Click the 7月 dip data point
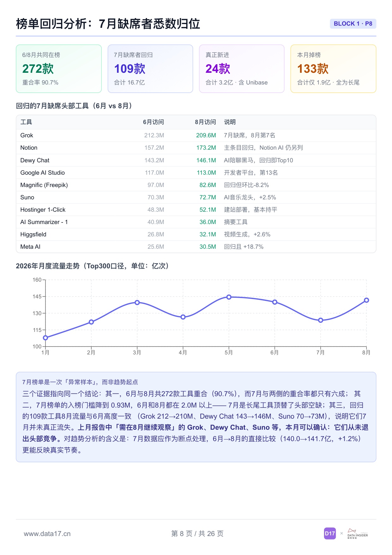This screenshot has width=392, height=555. (x=321, y=321)
